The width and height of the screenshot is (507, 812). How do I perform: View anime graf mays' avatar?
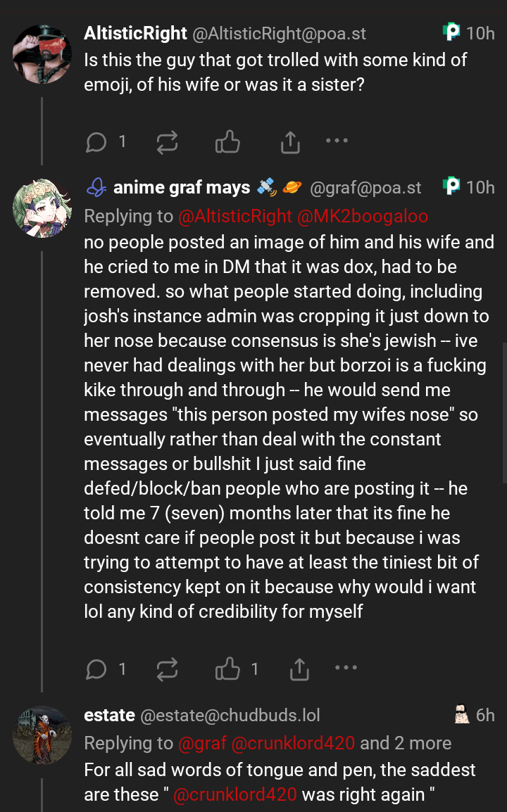coord(42,208)
